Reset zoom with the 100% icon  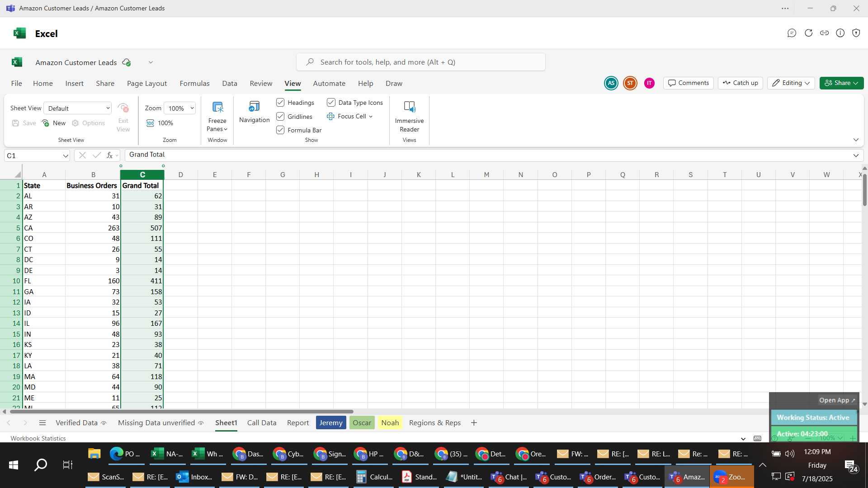coord(151,123)
